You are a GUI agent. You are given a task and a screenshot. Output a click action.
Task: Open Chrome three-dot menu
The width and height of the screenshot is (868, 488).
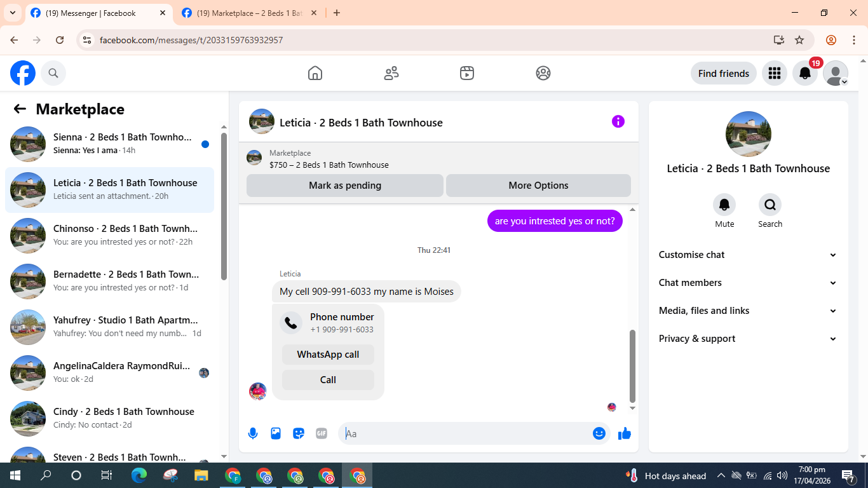(x=854, y=40)
